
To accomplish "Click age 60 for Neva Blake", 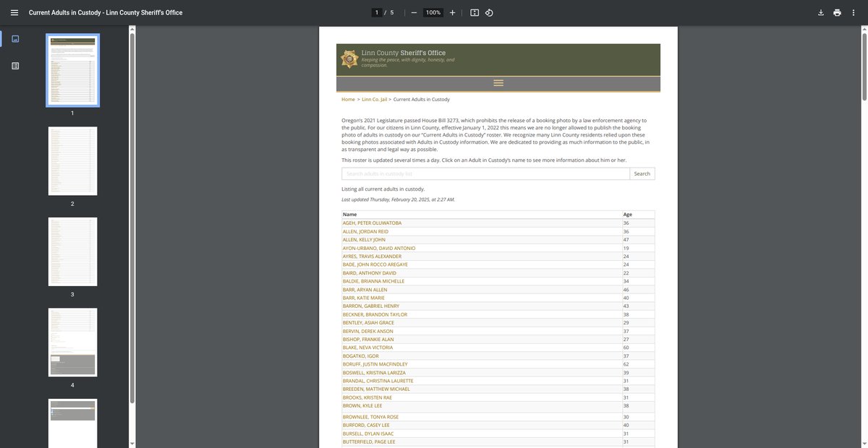I will 626,348.
